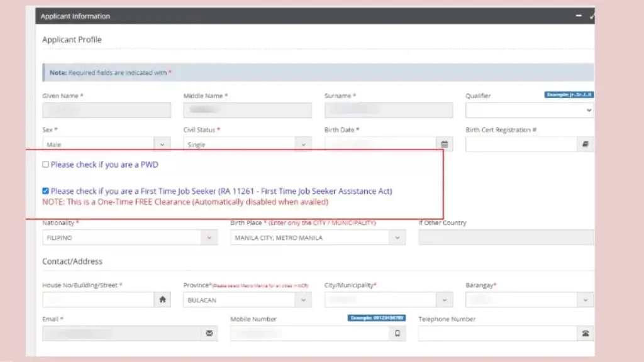
Task: Click the Contact/Address section heading
Action: (x=72, y=261)
